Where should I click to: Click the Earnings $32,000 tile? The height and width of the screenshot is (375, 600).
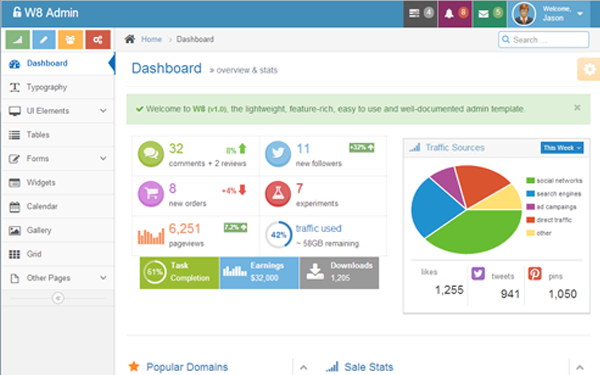pyautogui.click(x=259, y=272)
